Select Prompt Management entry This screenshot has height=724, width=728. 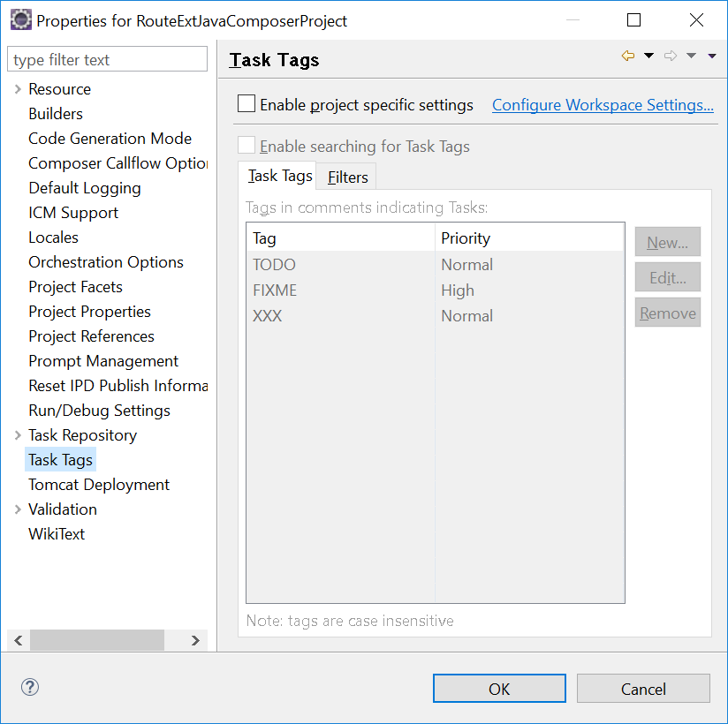click(x=103, y=361)
